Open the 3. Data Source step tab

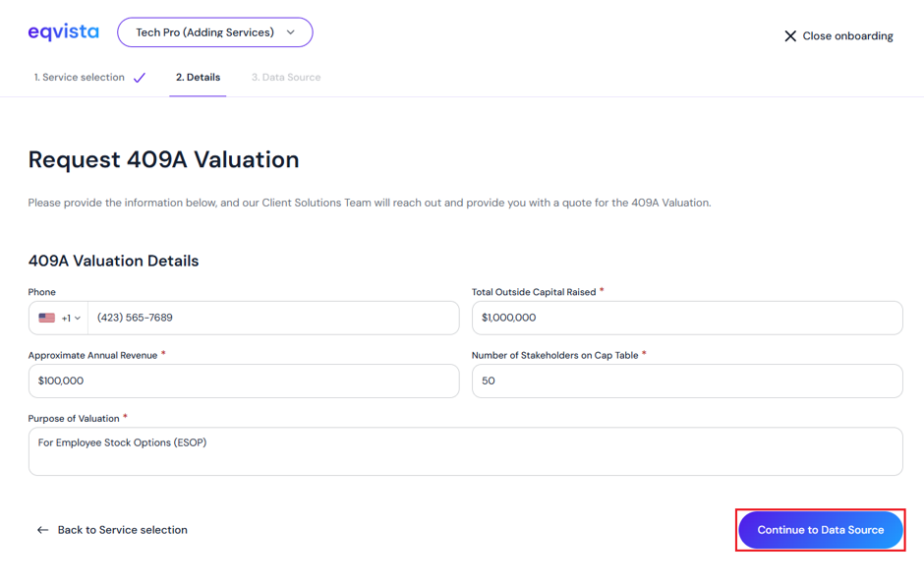coord(286,78)
